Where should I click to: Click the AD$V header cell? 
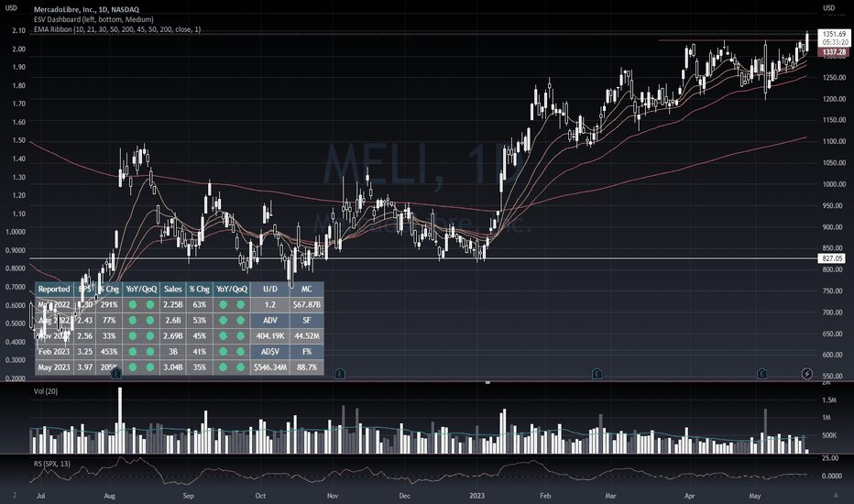(270, 352)
